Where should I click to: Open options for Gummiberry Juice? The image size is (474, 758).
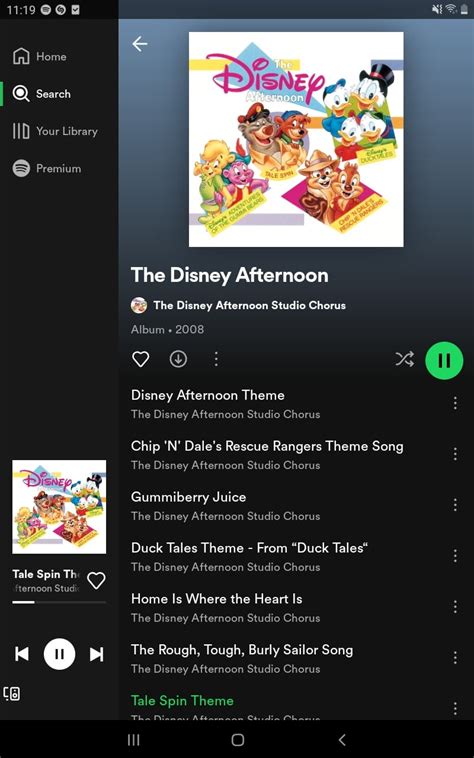pyautogui.click(x=455, y=505)
